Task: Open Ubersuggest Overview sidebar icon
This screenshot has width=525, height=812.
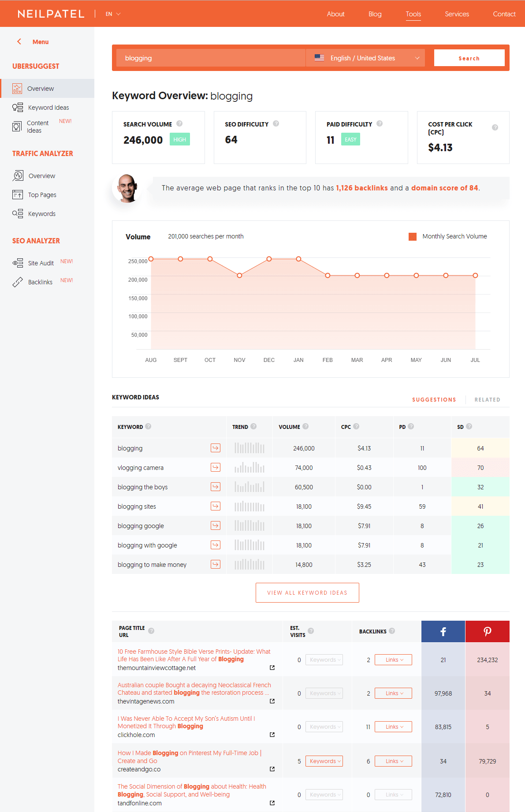Action: [17, 89]
